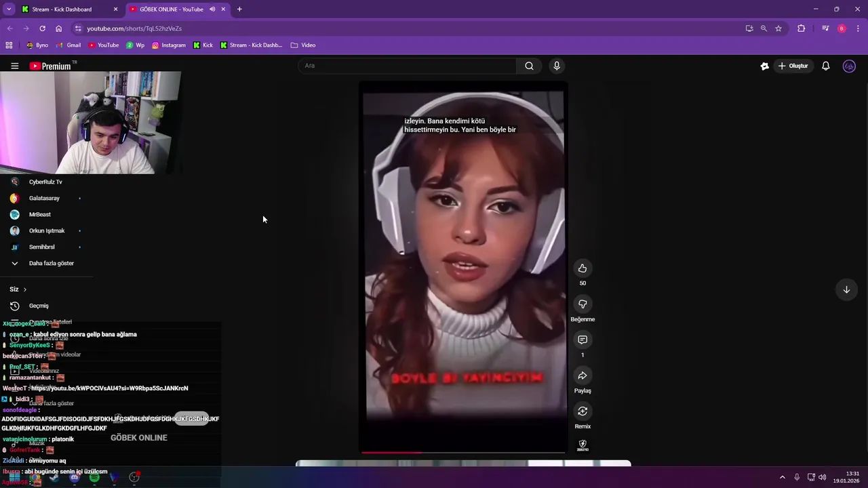Open Chrome media controls icon
This screenshot has width=868, height=488.
click(x=825, y=28)
